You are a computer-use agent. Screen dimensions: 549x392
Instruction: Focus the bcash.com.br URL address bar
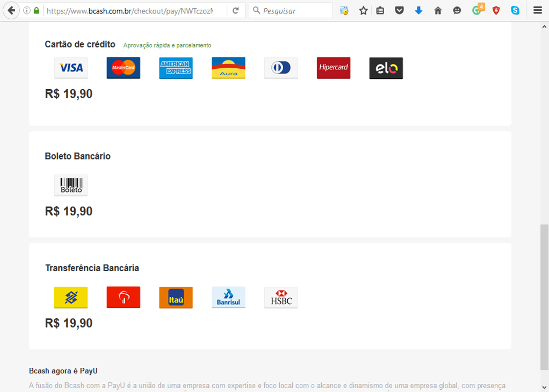tap(129, 11)
